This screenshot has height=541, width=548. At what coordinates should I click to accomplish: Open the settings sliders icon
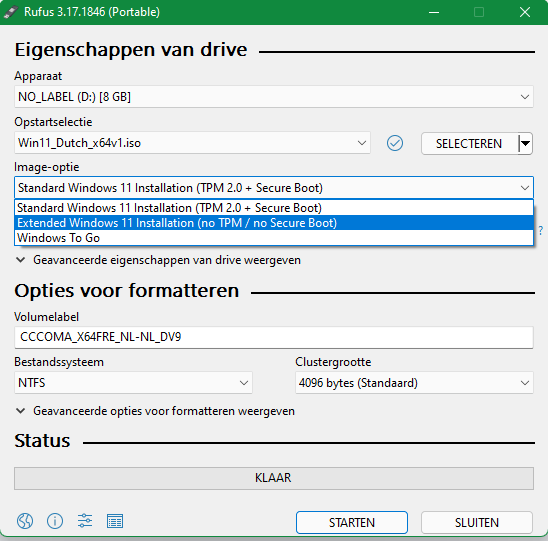(x=85, y=521)
